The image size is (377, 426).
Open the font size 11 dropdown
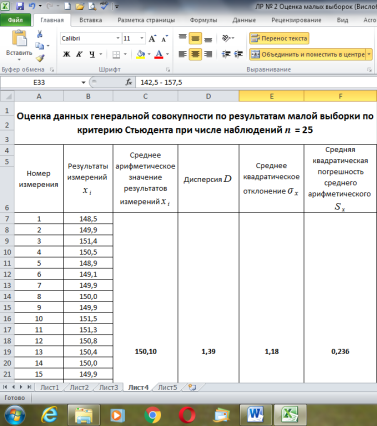[142, 39]
